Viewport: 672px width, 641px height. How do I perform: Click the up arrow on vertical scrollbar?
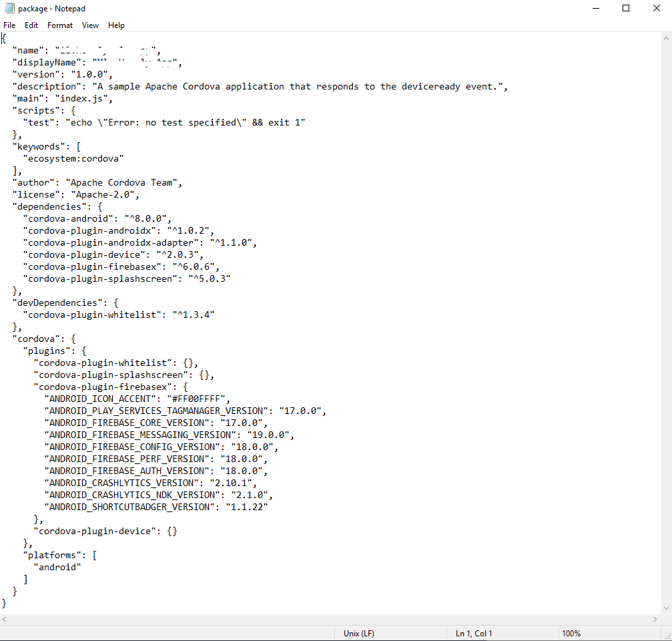coord(667,37)
